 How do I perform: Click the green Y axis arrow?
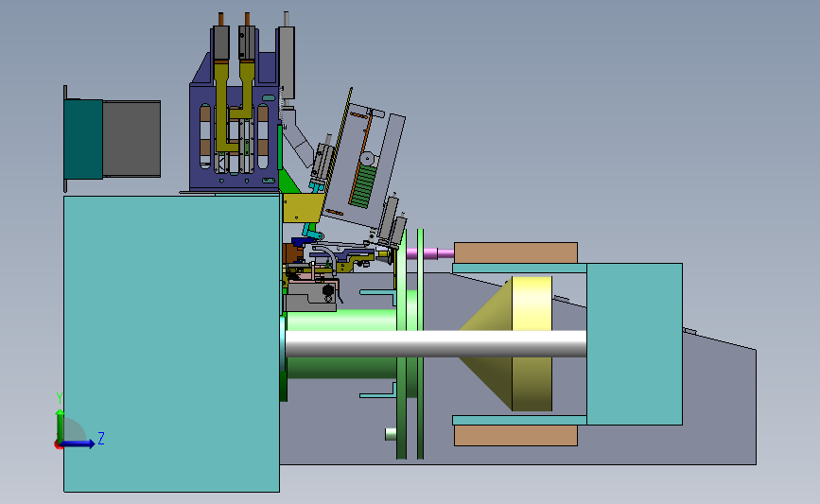(x=60, y=426)
